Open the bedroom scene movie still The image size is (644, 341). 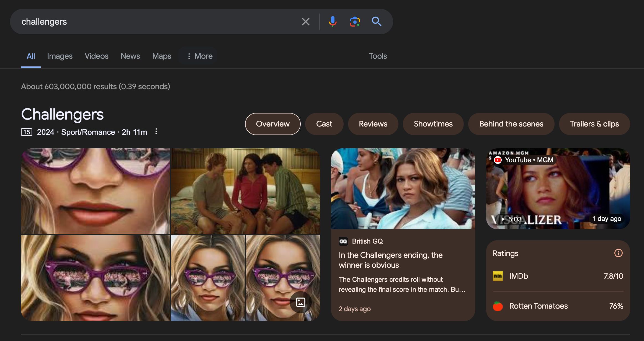[245, 191]
